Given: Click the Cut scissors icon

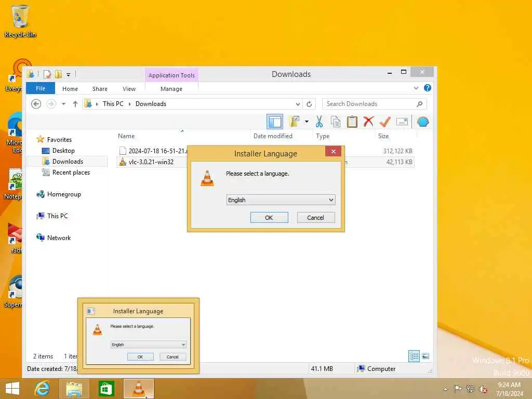Looking at the screenshot, I should 320,122.
